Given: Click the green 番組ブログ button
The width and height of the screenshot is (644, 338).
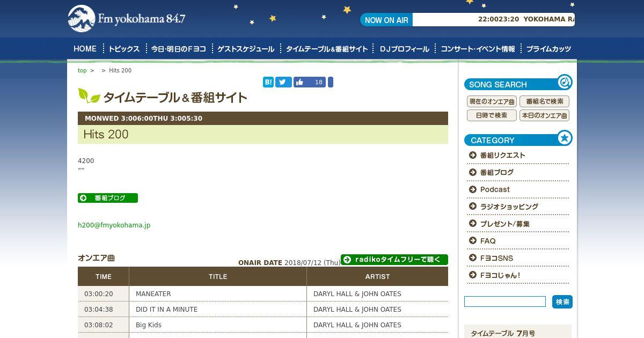Looking at the screenshot, I should click(x=108, y=198).
